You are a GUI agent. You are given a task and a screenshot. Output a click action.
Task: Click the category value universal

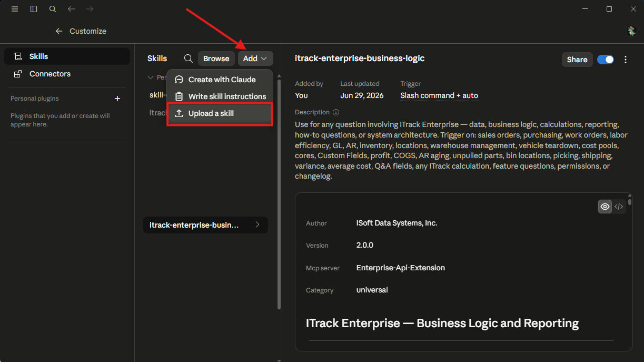[x=372, y=290]
